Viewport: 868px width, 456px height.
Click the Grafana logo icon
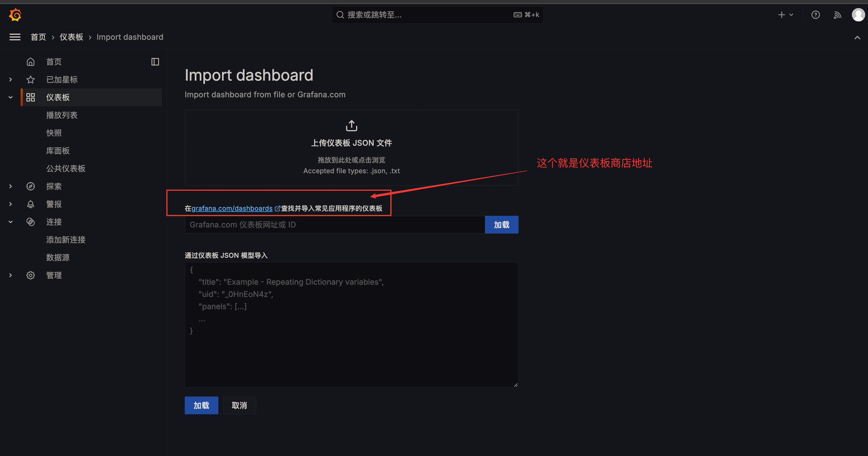15,15
